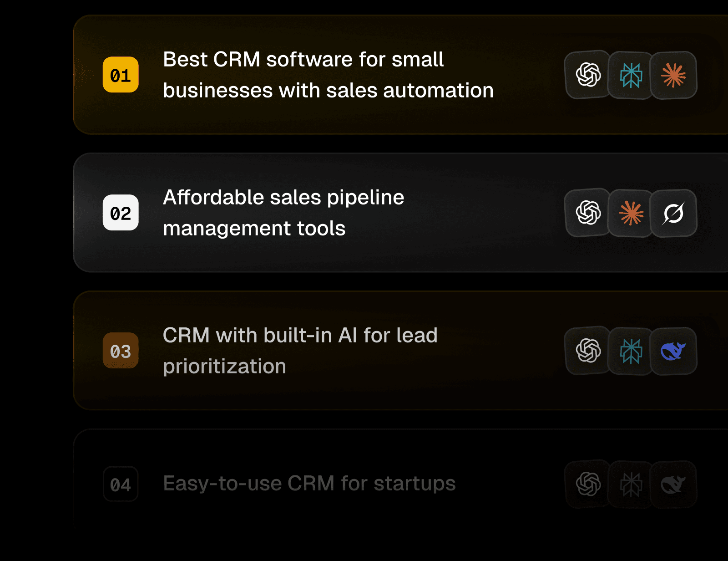Click the DeepSeek whale icon in row 04
728x561 pixels.
tap(673, 484)
